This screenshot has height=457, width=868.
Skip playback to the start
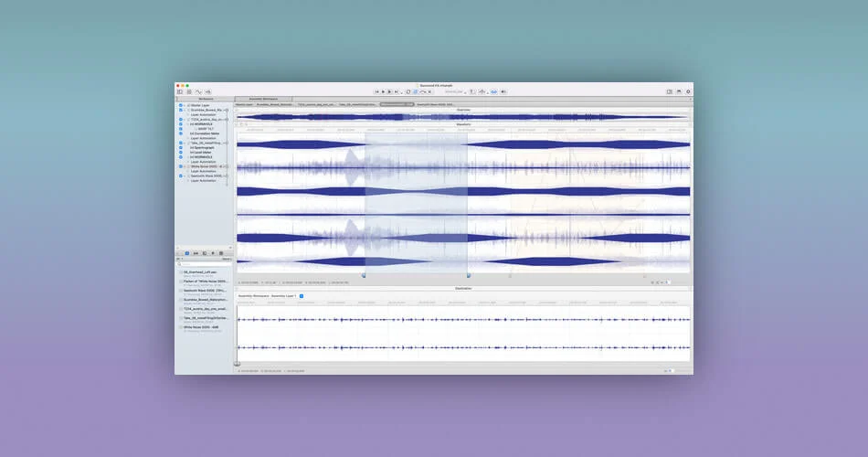point(377,92)
